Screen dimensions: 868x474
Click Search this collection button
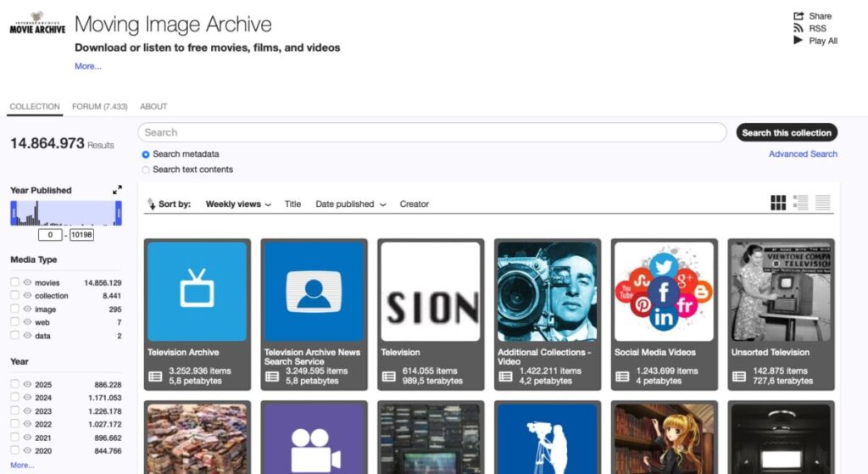click(x=786, y=132)
